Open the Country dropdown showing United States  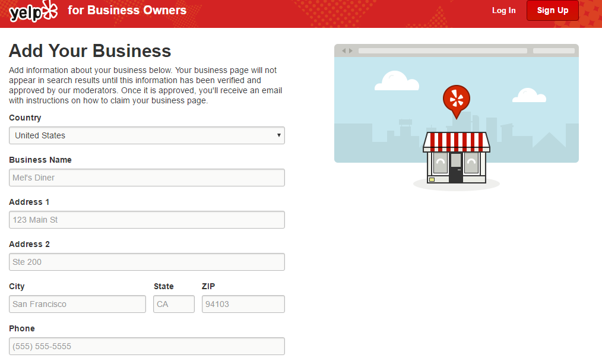(x=147, y=135)
